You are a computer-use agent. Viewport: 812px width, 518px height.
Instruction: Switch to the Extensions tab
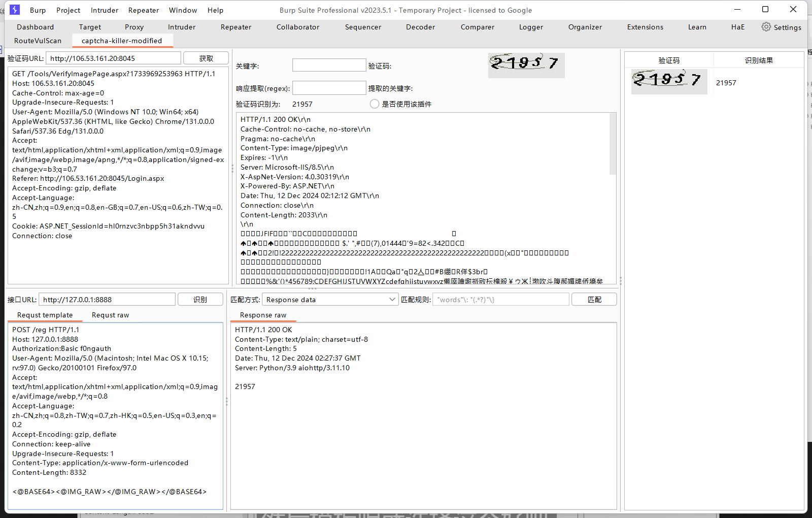click(645, 27)
